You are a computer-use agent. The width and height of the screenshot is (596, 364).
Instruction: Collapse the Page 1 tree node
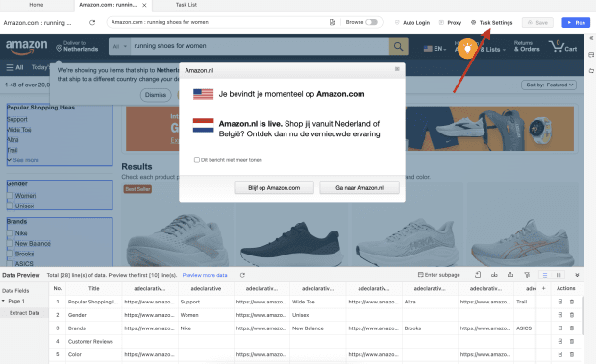(x=4, y=301)
